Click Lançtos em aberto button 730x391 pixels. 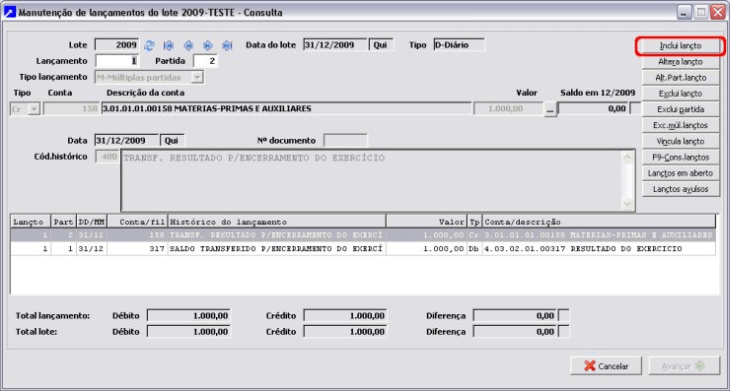680,173
